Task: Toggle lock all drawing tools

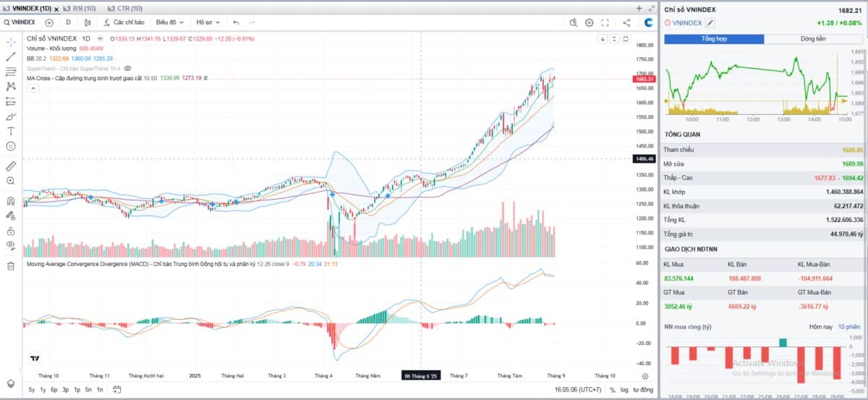Action: 11,231
